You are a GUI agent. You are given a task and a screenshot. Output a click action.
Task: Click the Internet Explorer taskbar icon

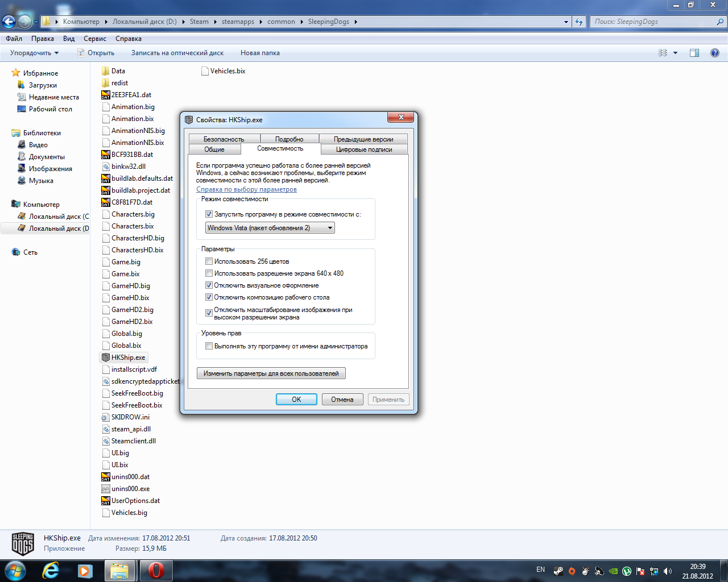click(x=51, y=570)
